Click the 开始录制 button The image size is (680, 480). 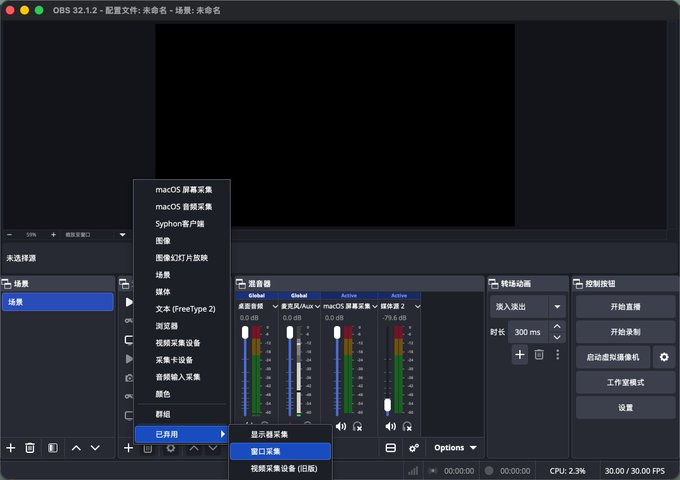tap(625, 332)
